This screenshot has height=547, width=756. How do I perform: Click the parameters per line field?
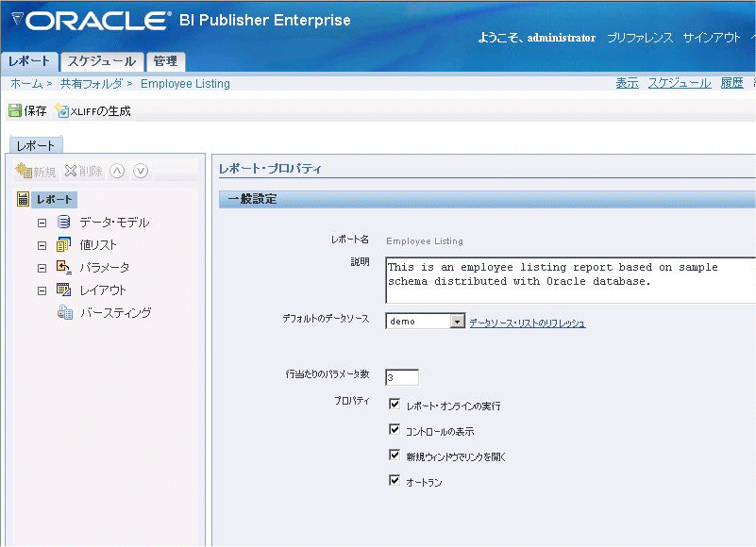point(402,377)
